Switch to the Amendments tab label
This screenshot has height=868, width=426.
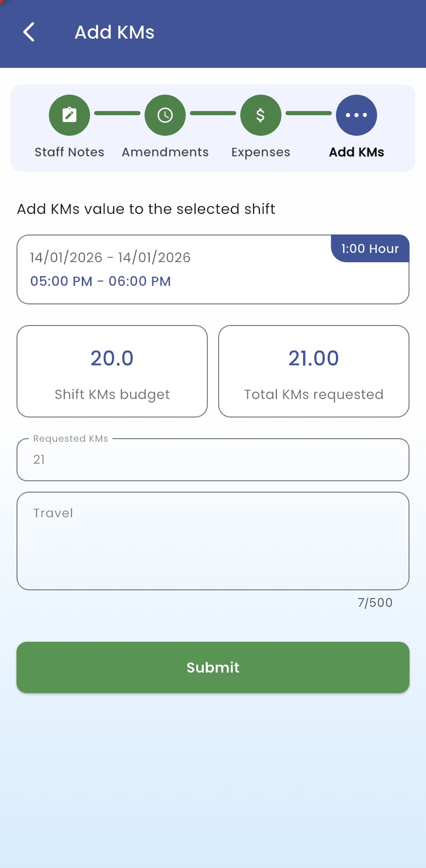pos(165,152)
